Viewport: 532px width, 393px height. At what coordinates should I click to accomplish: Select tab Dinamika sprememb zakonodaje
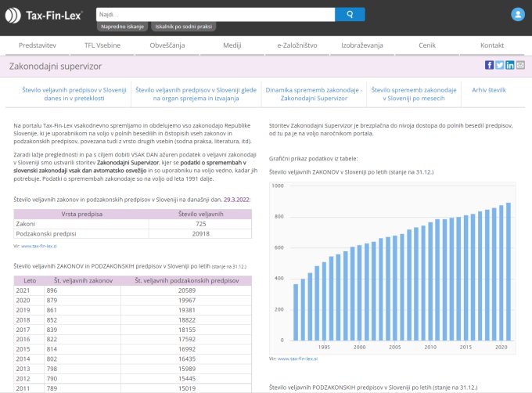[314, 94]
